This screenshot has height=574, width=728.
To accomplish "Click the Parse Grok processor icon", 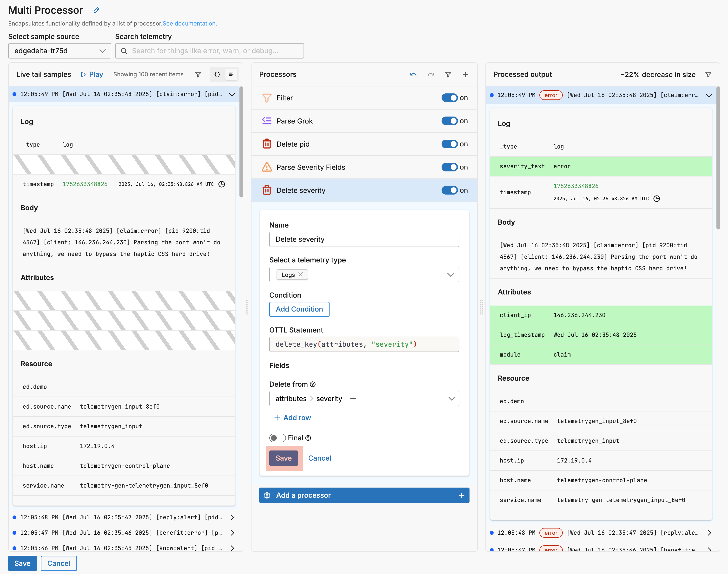I will click(x=267, y=121).
